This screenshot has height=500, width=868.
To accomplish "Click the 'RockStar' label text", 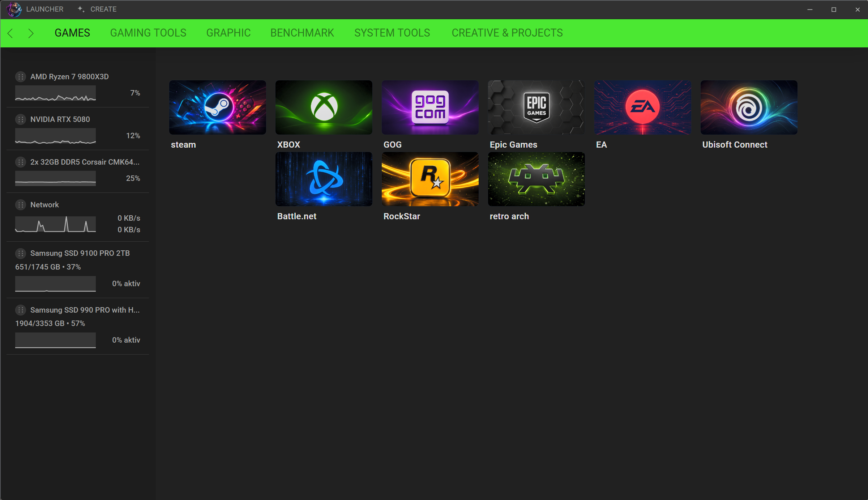I will click(x=402, y=216).
